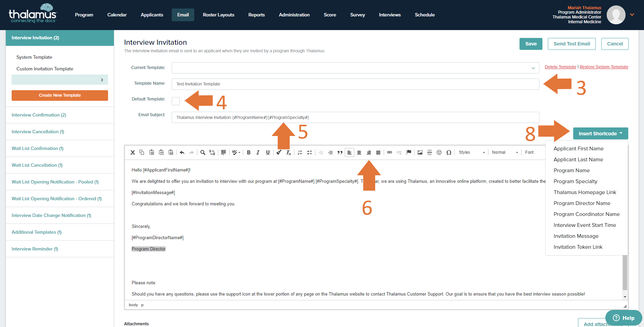Viewport: 644px width, 327px height.
Task: Apply block quote formatting
Action: (x=340, y=152)
